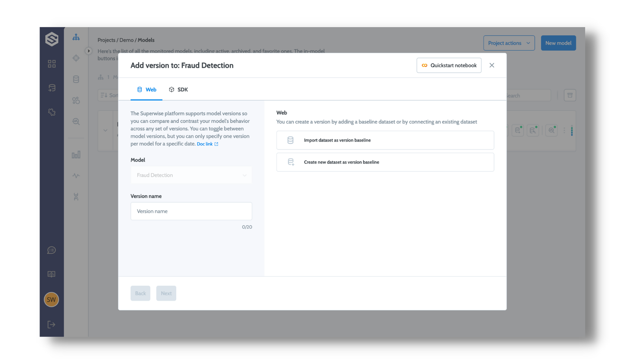Open the database sync icon in left sidebar
The height and width of the screenshot is (364, 624).
tap(52, 88)
